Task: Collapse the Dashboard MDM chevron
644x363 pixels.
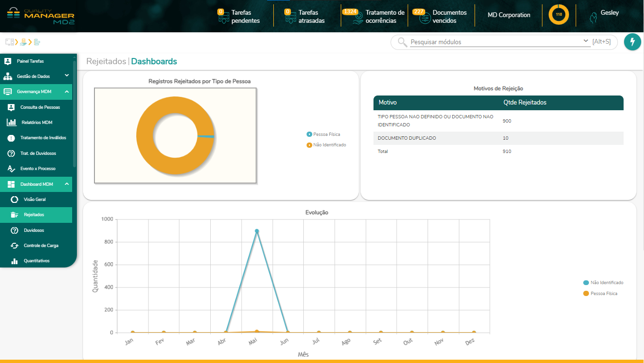Action: [x=67, y=184]
